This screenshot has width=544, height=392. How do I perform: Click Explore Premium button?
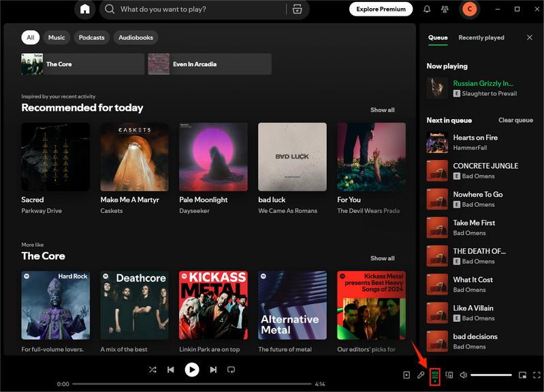(381, 9)
